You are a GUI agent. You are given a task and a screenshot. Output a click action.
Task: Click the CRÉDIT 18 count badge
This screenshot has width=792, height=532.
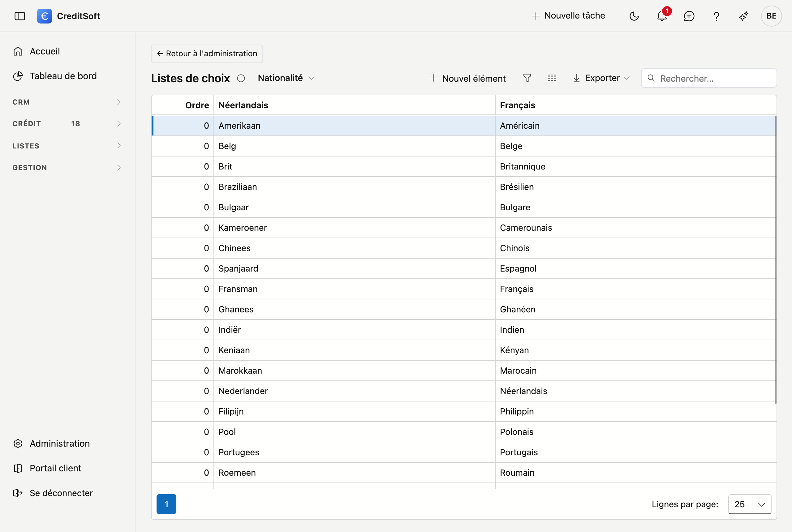(x=75, y=124)
